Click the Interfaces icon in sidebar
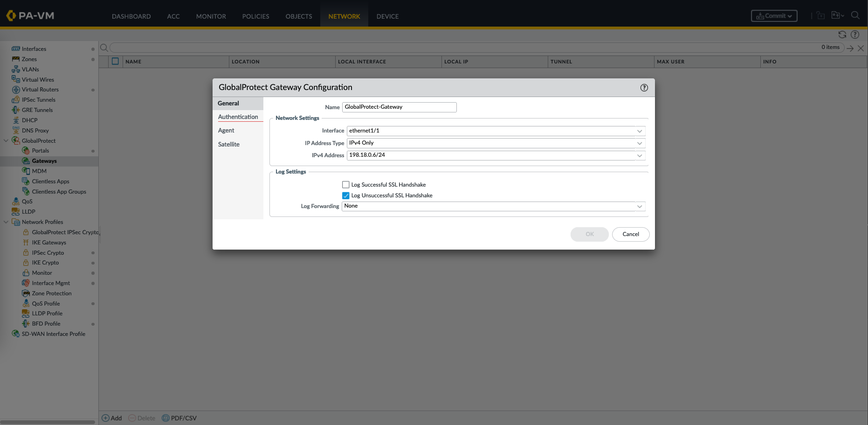 tap(16, 49)
